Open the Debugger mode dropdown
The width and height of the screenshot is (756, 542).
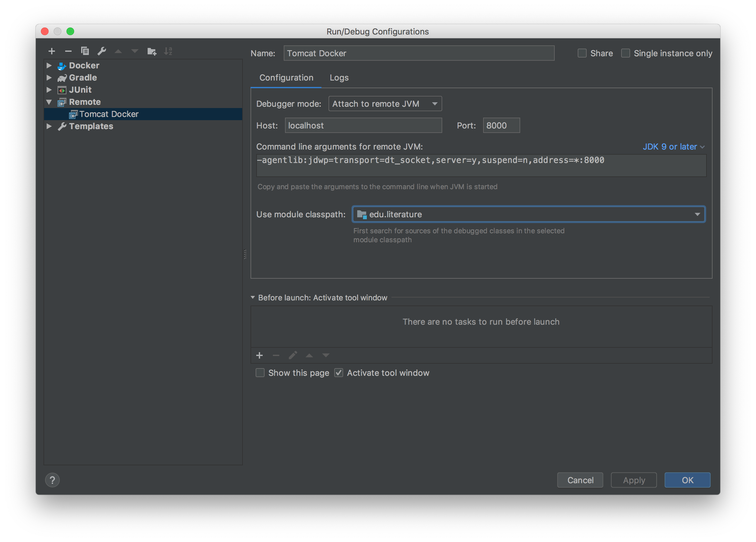point(385,104)
